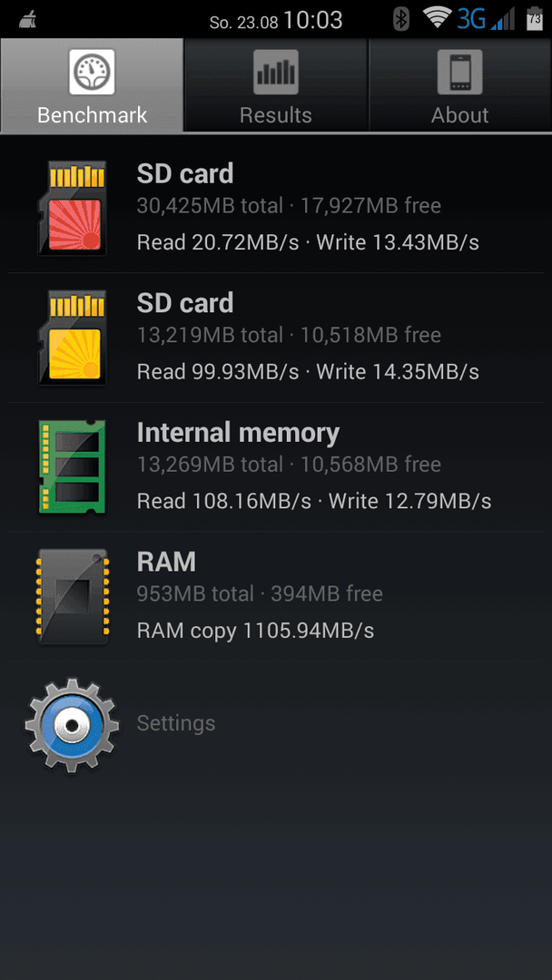The height and width of the screenshot is (980, 552).
Task: Select the Benchmark tab label
Action: (92, 115)
